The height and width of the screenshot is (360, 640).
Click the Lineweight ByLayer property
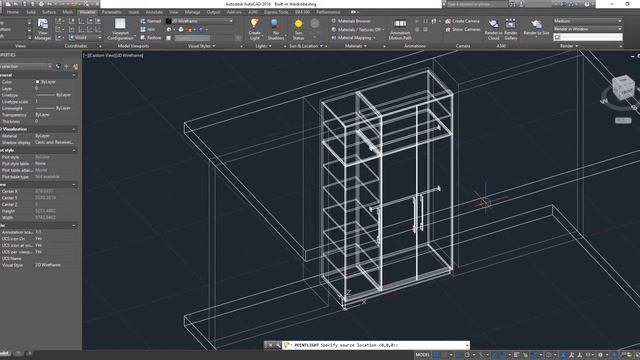tap(53, 108)
